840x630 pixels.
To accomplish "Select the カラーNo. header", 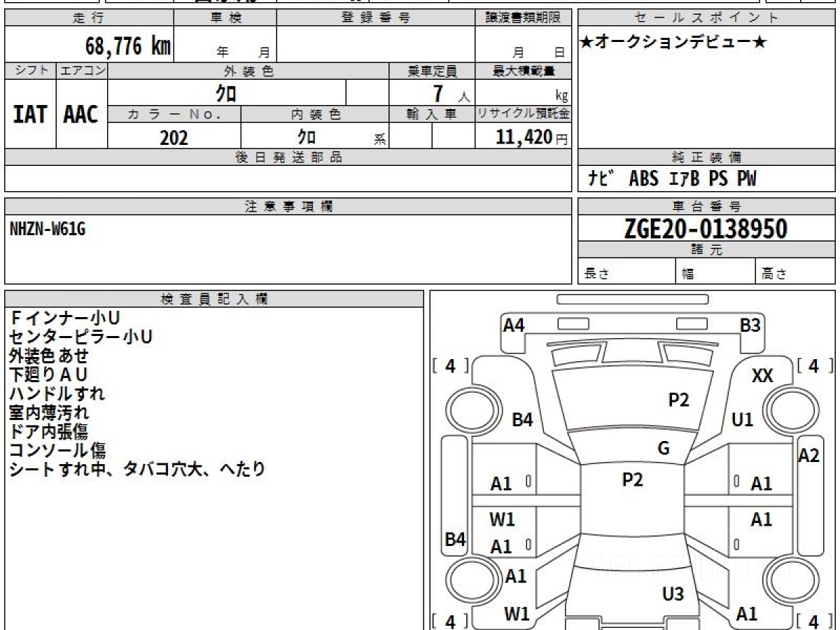I will [x=174, y=115].
